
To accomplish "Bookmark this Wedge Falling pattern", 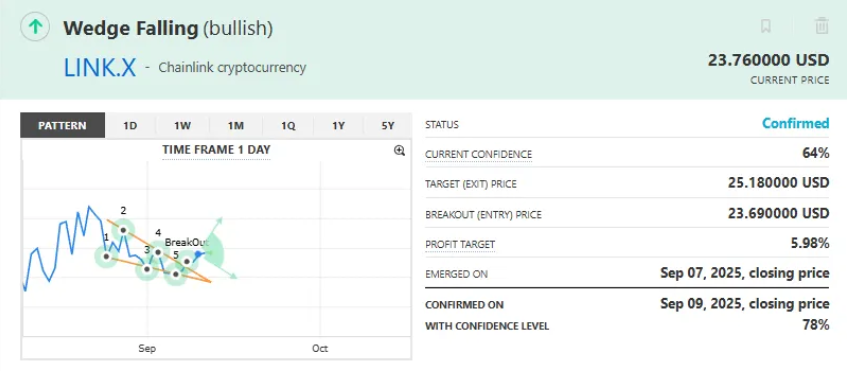I will [765, 25].
